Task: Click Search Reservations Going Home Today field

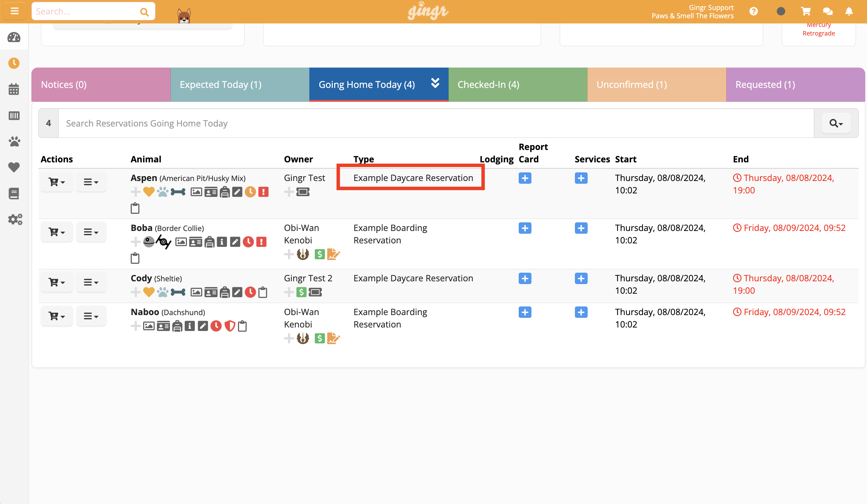Action: point(436,123)
